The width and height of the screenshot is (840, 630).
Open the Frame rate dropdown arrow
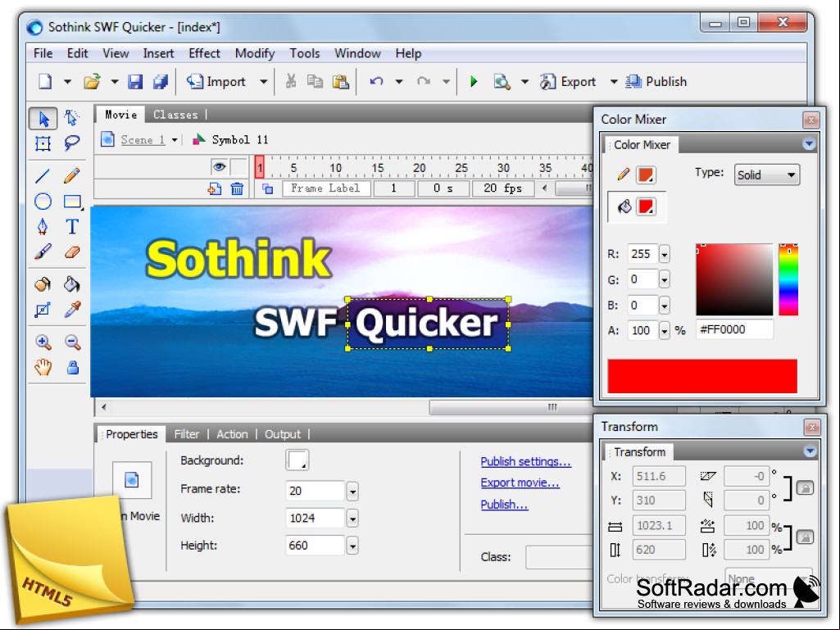pyautogui.click(x=352, y=492)
